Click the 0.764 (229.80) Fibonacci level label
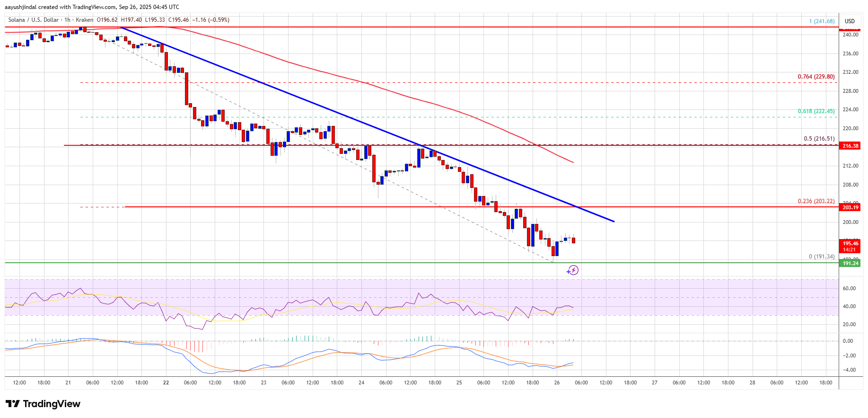This screenshot has height=418, width=868. click(816, 77)
